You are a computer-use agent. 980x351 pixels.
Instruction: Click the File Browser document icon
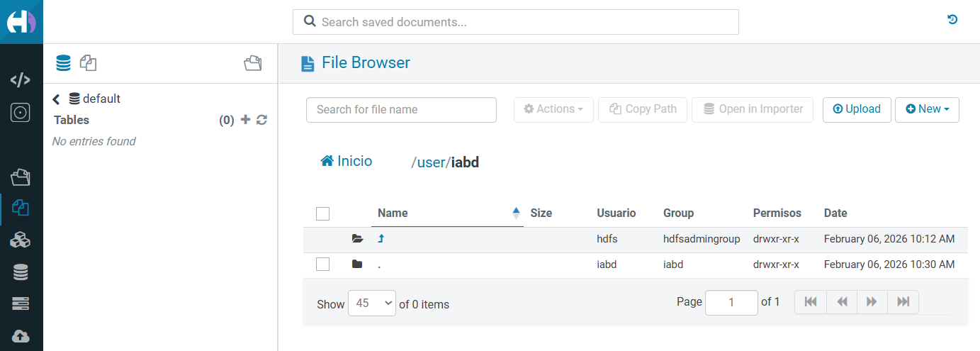point(308,64)
